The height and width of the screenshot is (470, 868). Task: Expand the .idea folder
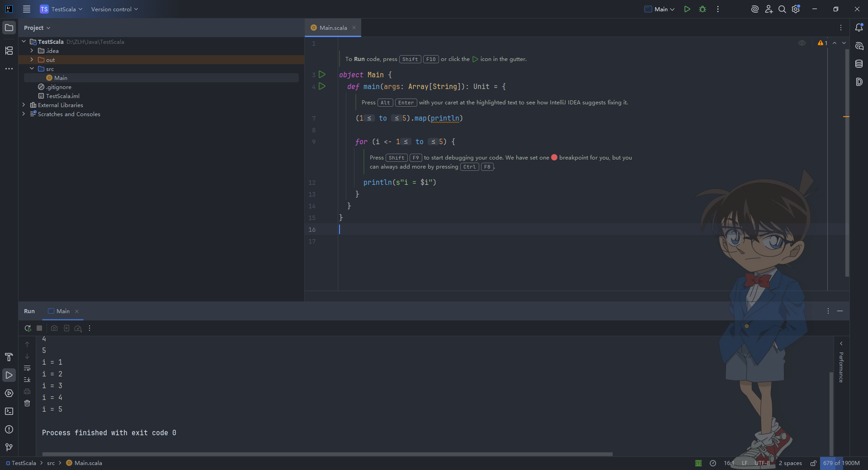coord(32,51)
